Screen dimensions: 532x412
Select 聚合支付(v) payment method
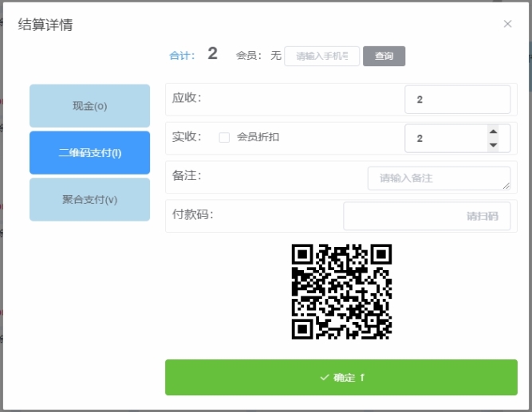89,199
